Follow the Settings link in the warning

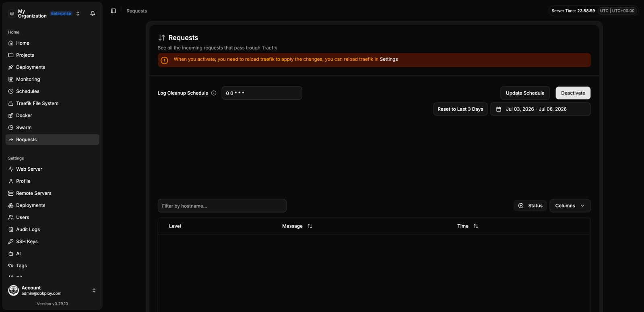389,59
